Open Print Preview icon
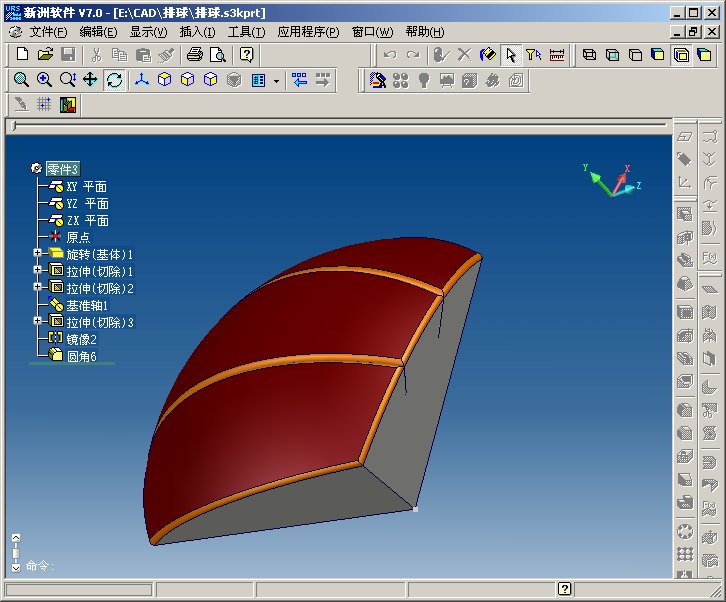The width and height of the screenshot is (726, 602). point(218,55)
